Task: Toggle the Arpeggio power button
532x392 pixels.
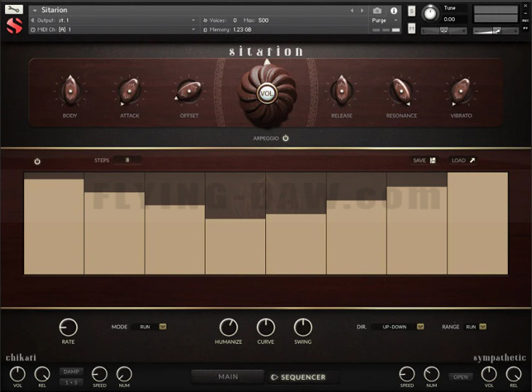Action: (x=286, y=138)
